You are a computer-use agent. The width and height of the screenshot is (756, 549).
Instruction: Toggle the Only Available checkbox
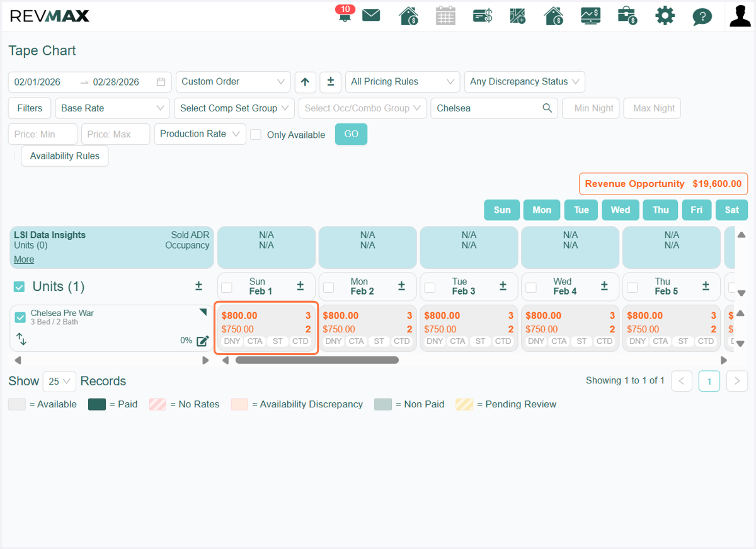(256, 135)
